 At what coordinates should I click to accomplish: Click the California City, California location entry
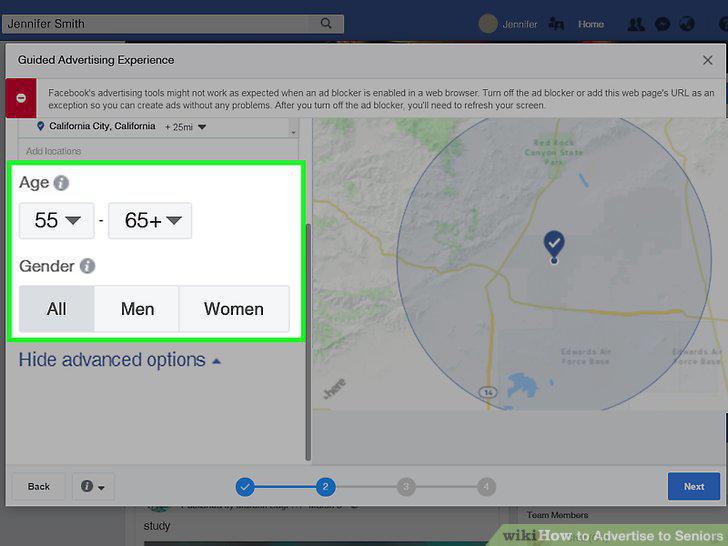coord(102,126)
